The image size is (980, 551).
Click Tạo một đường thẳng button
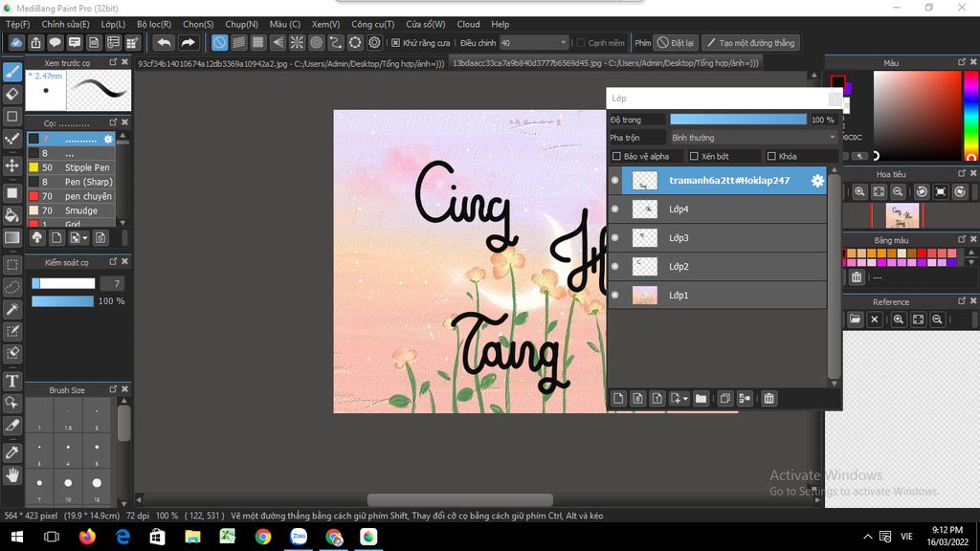click(x=750, y=43)
